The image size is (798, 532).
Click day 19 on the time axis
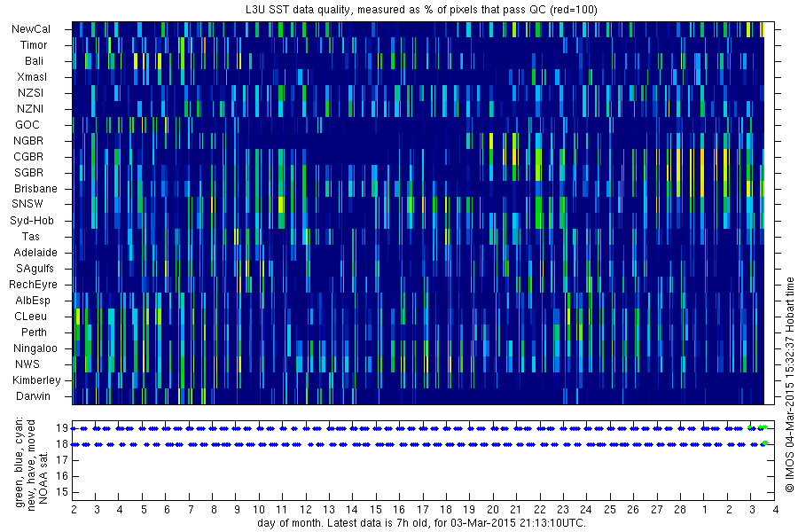pos(469,510)
